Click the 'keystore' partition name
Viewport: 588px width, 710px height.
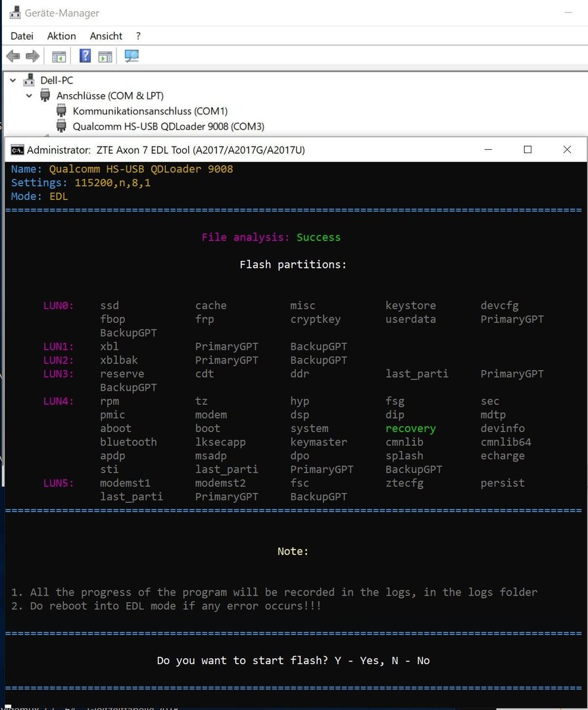(x=411, y=306)
